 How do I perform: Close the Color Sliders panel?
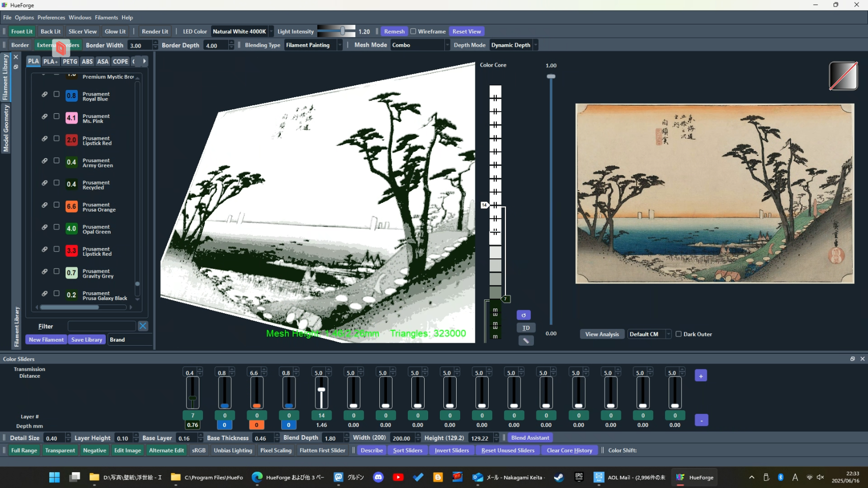(x=862, y=359)
